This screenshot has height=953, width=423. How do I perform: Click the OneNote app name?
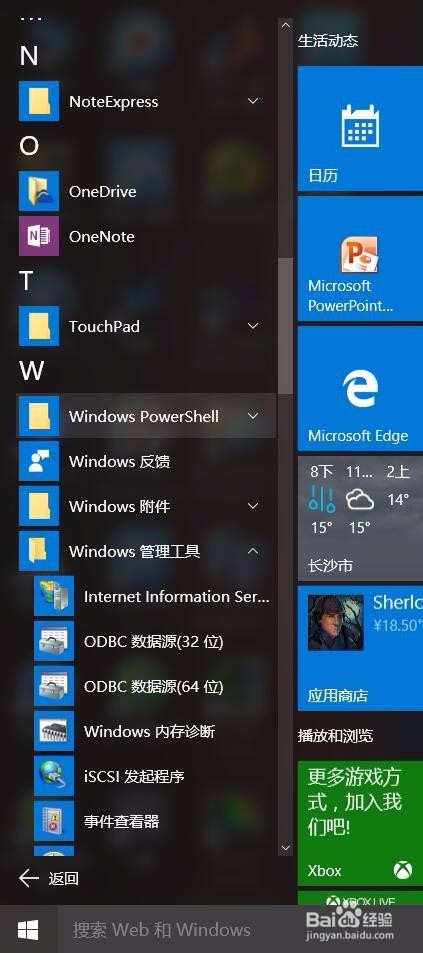tap(102, 236)
